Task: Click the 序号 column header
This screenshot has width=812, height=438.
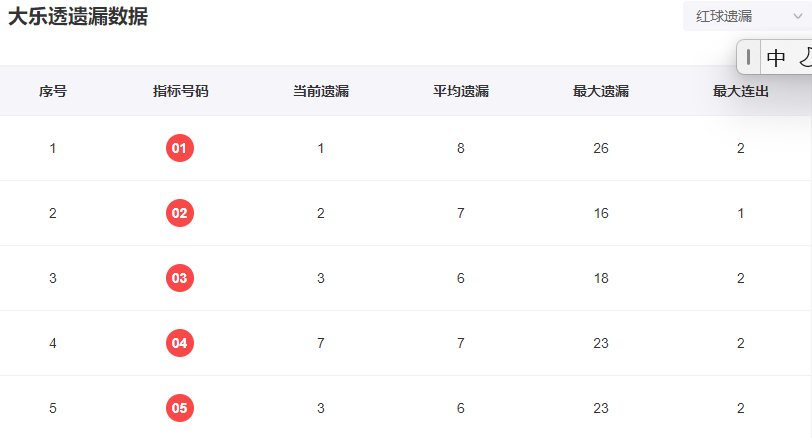Action: click(x=53, y=91)
